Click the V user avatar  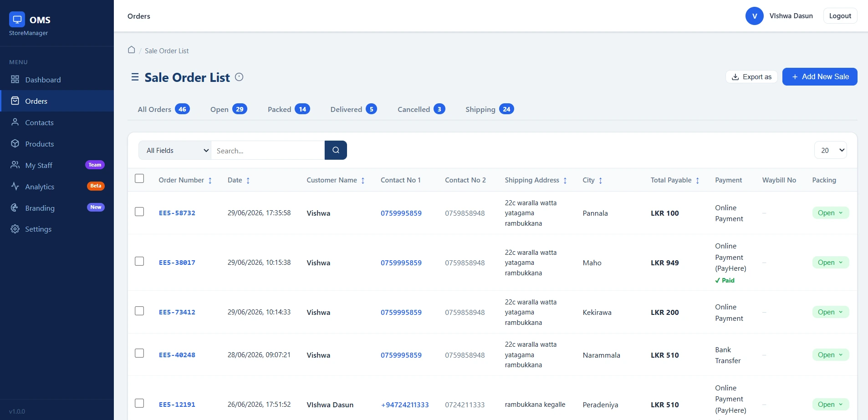[755, 16]
